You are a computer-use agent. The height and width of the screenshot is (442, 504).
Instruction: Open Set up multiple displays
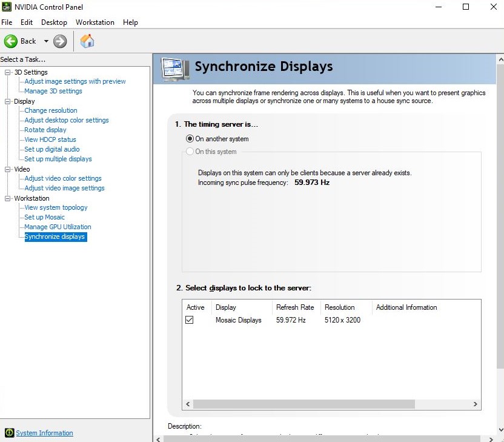[58, 159]
